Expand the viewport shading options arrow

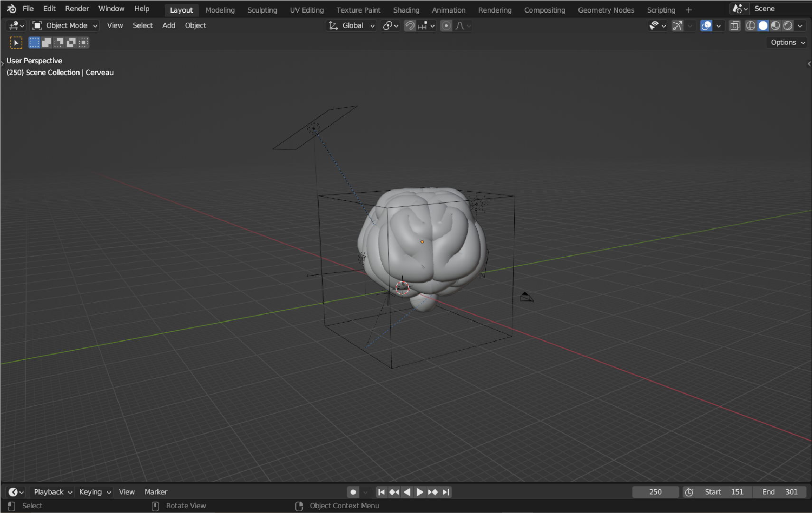pos(800,26)
